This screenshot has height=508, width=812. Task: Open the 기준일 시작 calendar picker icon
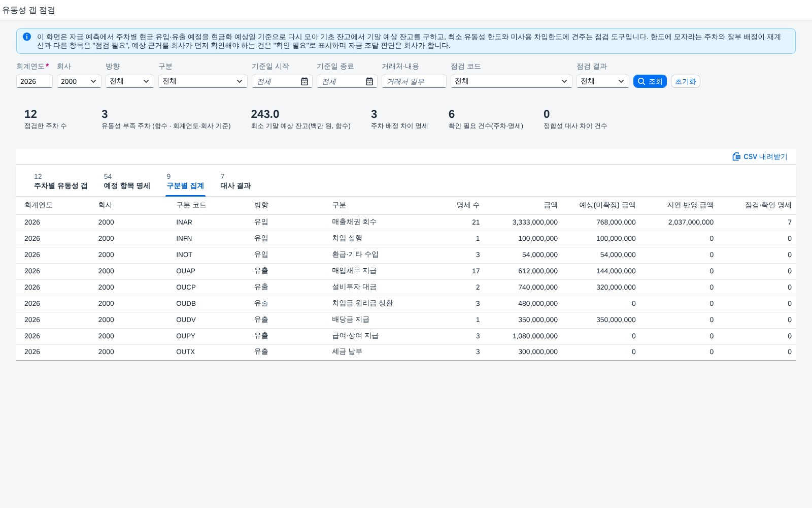point(304,81)
